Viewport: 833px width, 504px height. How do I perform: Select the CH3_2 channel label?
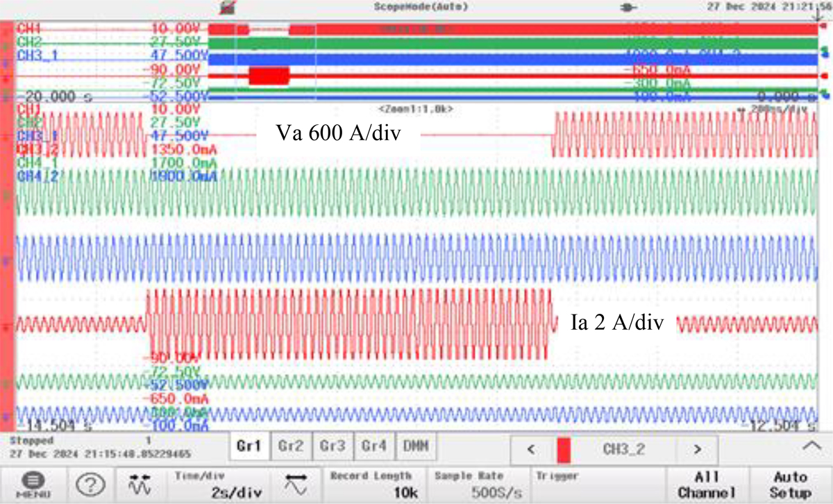click(625, 449)
